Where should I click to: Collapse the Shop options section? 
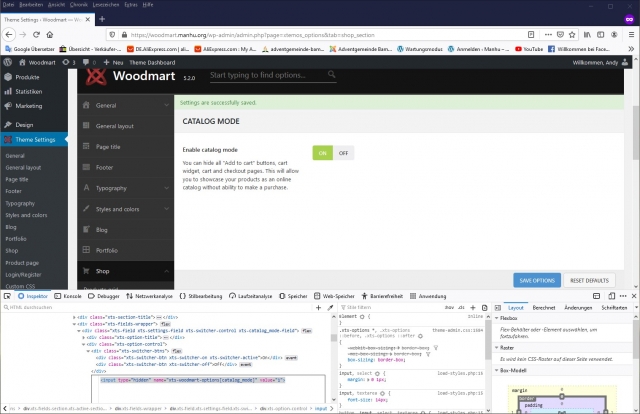(125, 271)
